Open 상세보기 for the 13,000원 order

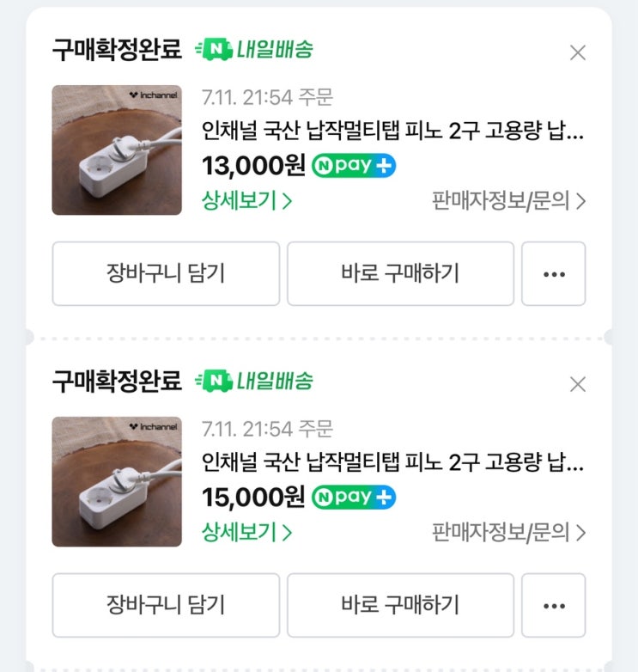[x=247, y=201]
